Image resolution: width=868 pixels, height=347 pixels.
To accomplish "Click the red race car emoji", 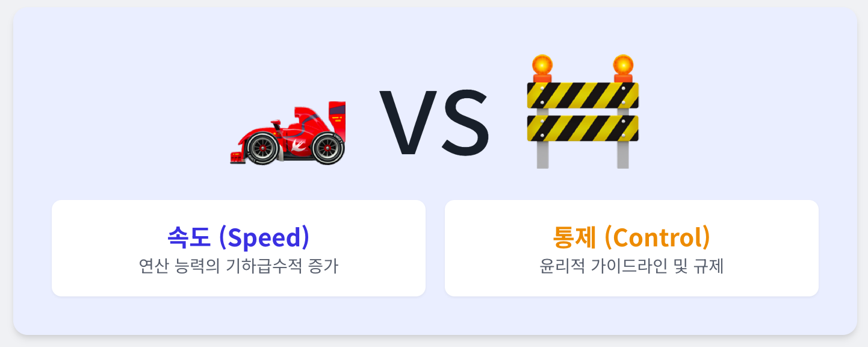I will pyautogui.click(x=288, y=134).
